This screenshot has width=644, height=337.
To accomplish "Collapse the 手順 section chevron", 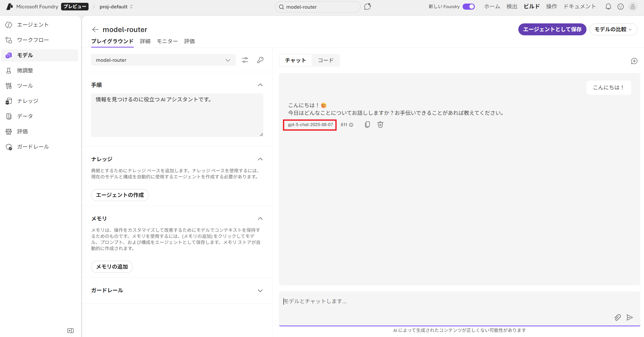I will pyautogui.click(x=260, y=85).
